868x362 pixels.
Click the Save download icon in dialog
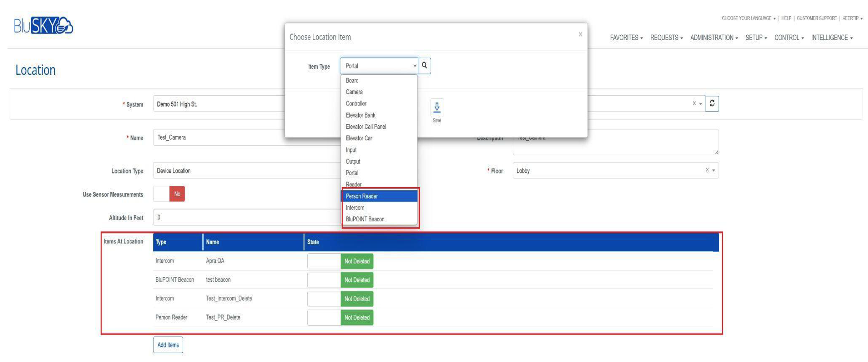click(437, 108)
